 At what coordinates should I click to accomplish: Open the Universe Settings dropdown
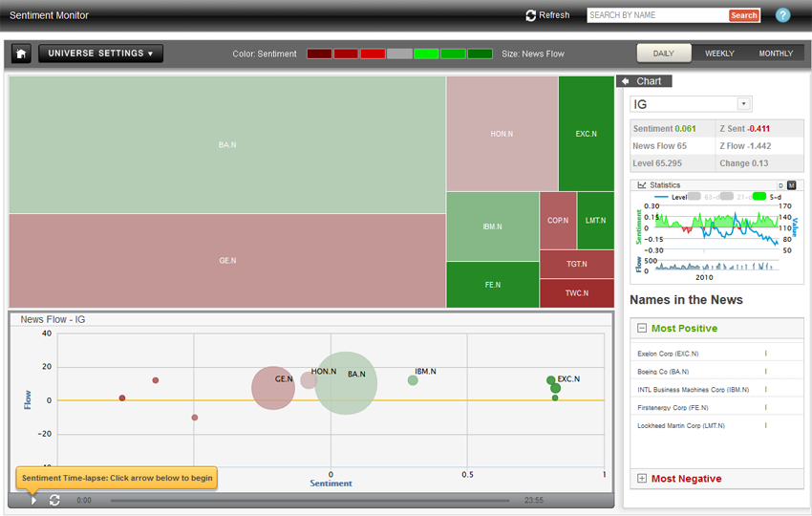pyautogui.click(x=100, y=54)
